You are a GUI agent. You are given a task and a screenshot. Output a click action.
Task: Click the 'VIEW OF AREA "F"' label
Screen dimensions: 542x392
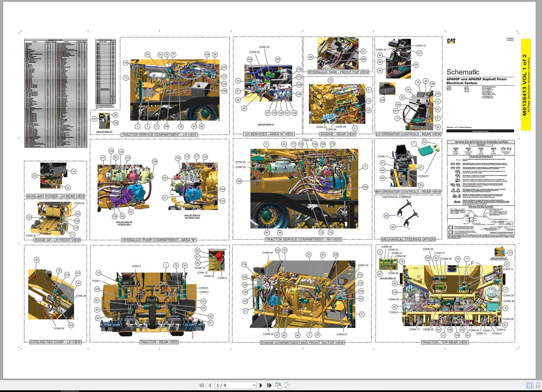(x=499, y=258)
